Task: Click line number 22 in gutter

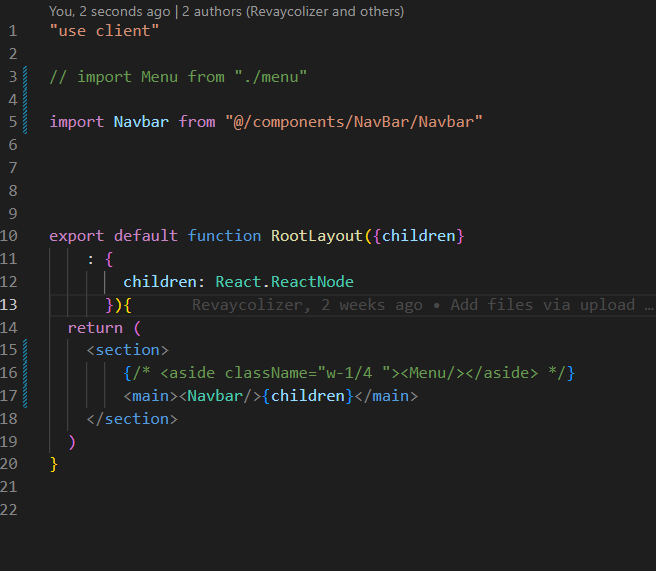Action: pyautogui.click(x=9, y=510)
